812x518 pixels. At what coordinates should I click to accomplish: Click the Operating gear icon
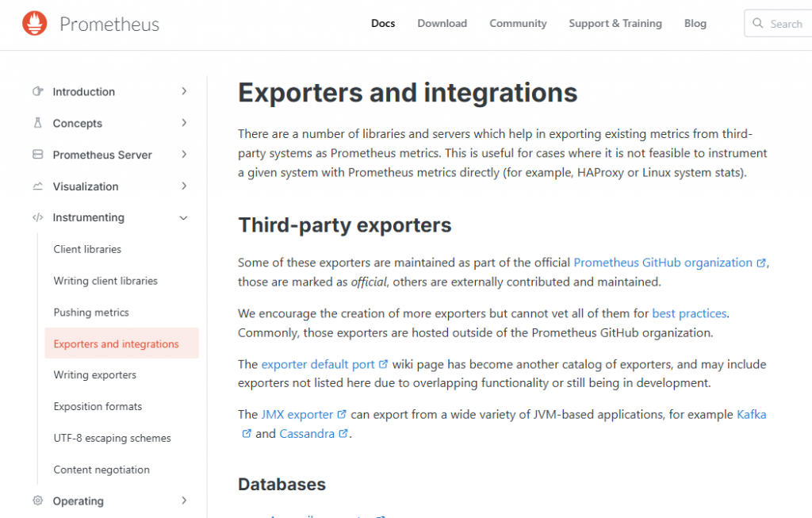[x=37, y=501]
